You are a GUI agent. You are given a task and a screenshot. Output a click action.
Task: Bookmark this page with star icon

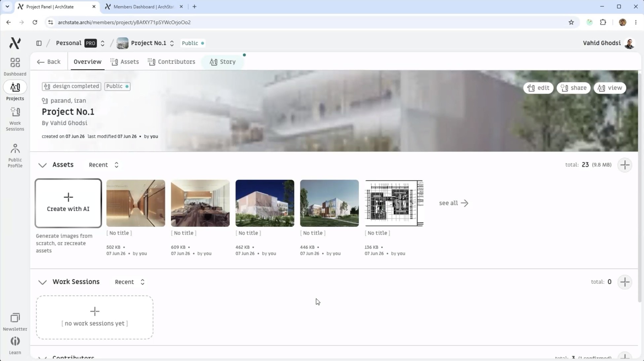(x=571, y=22)
